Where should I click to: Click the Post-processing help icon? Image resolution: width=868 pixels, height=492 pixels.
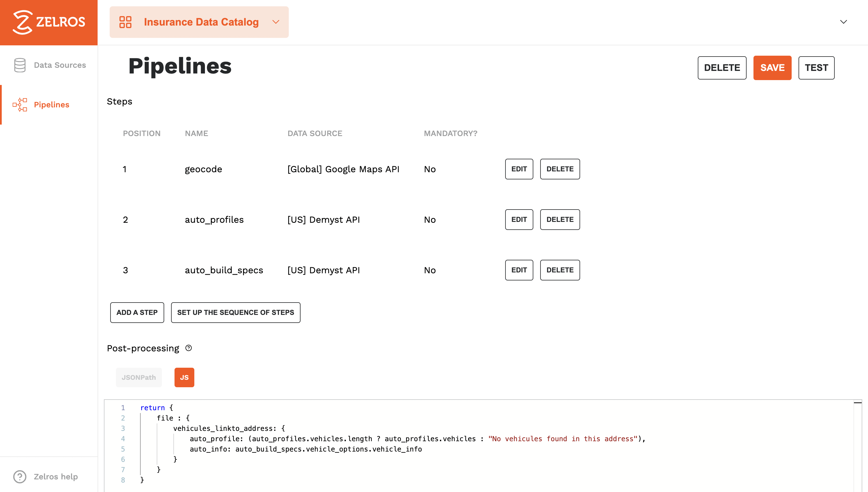tap(189, 348)
